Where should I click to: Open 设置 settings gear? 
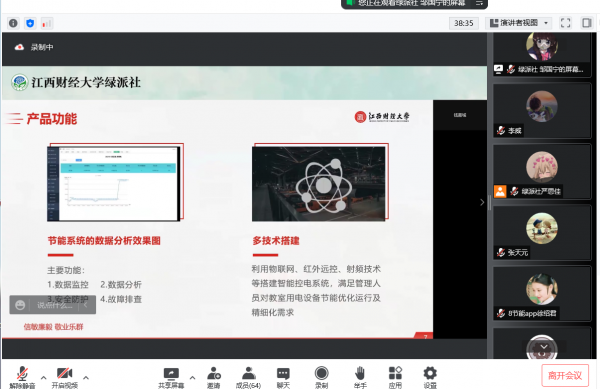pyautogui.click(x=430, y=377)
